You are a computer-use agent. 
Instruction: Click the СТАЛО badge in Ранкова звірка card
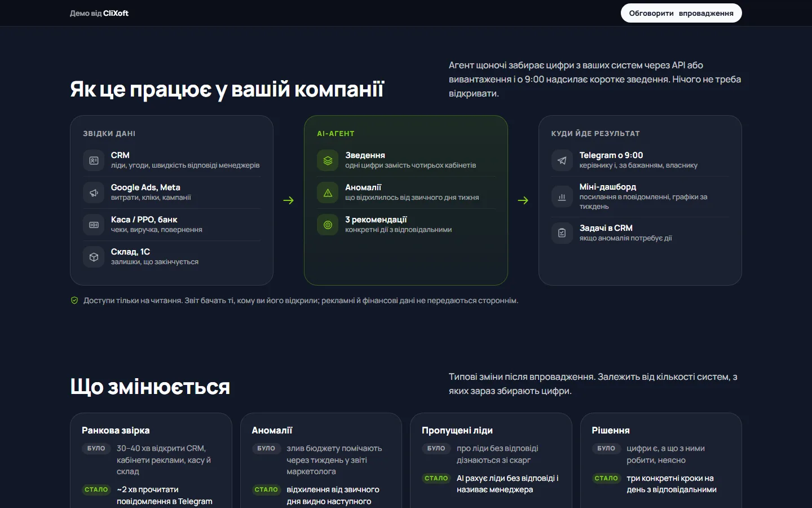(96, 489)
